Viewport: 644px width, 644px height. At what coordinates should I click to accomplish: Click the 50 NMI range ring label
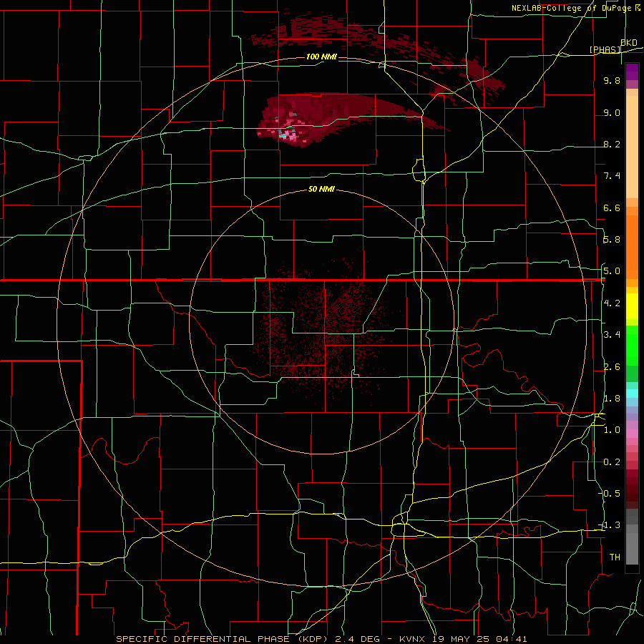(x=321, y=190)
